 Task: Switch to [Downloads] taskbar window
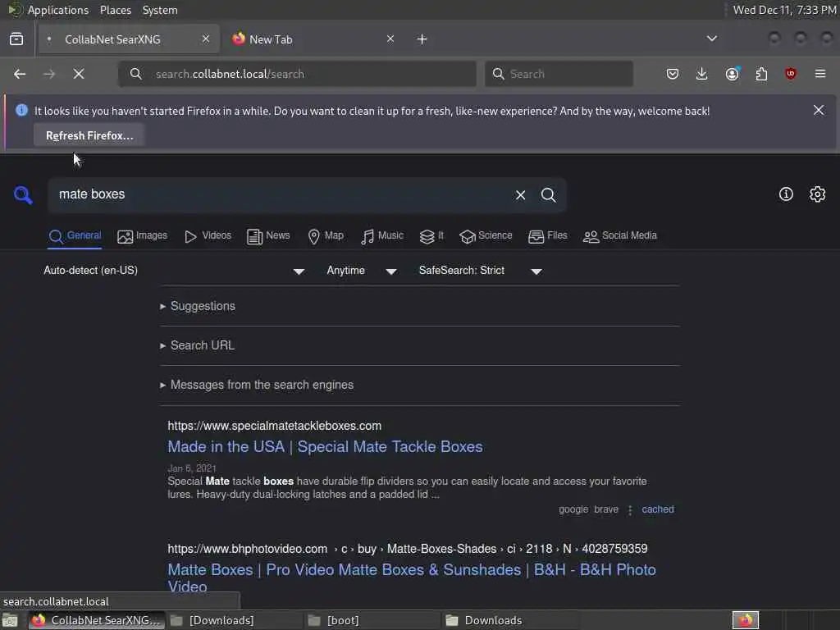click(x=234, y=620)
